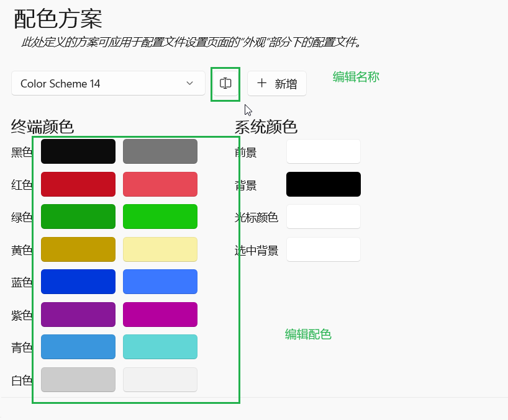Open the Color Scheme 14 dropdown
The height and width of the screenshot is (420, 508).
108,83
